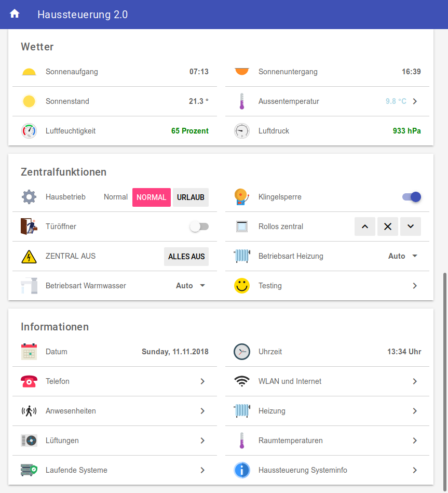Click the Sunday, 11.11.2018 date value
This screenshot has height=493, width=448.
[x=175, y=352]
